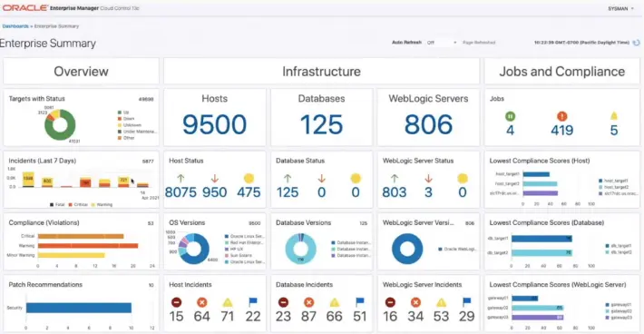Click the Down legend entry in Targets with Status
Screen dimensions: 644x334
126,119
